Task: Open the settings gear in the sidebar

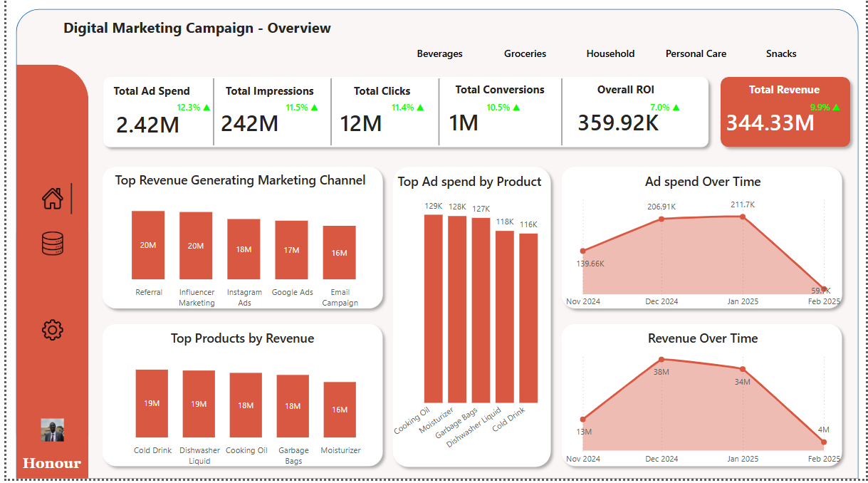Action: tap(53, 330)
